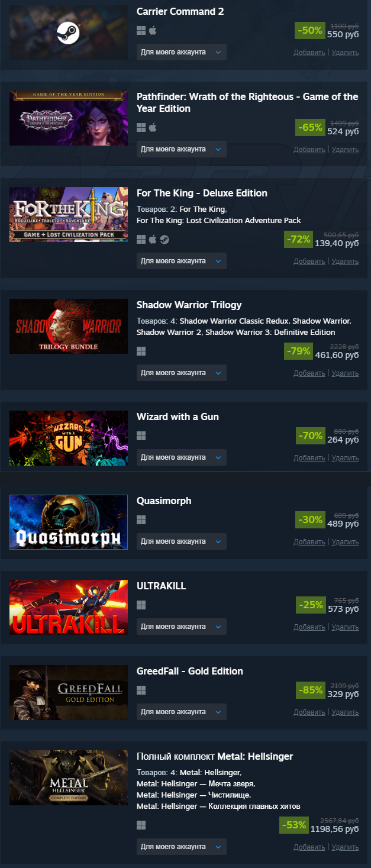Click the Apple platform icon for Pathfinder
The height and width of the screenshot is (868, 371).
(x=153, y=127)
